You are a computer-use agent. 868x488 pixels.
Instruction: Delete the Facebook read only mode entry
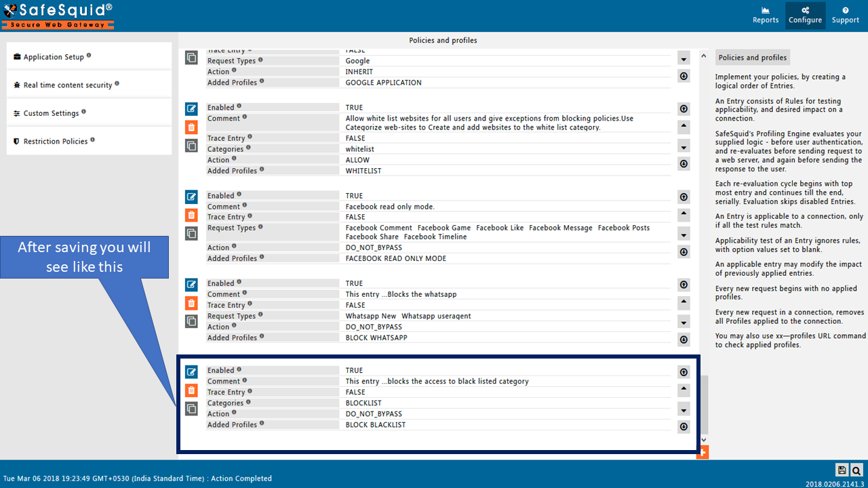191,216
